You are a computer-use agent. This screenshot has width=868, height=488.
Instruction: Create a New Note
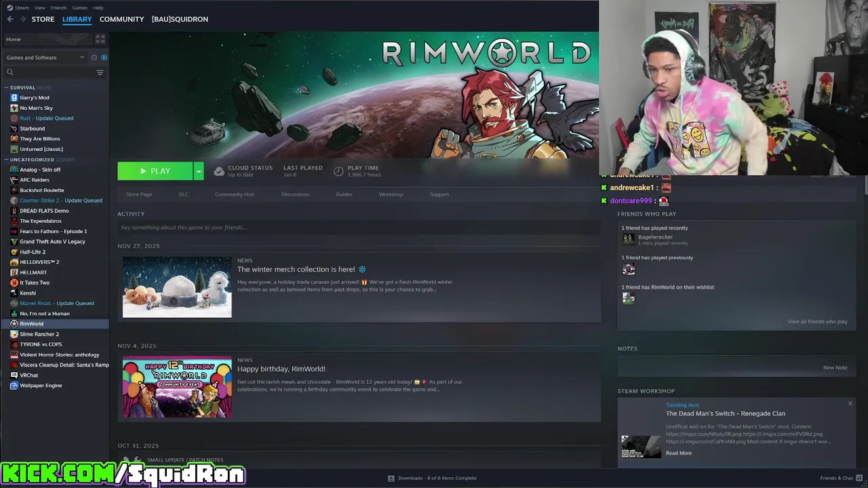[x=835, y=367]
